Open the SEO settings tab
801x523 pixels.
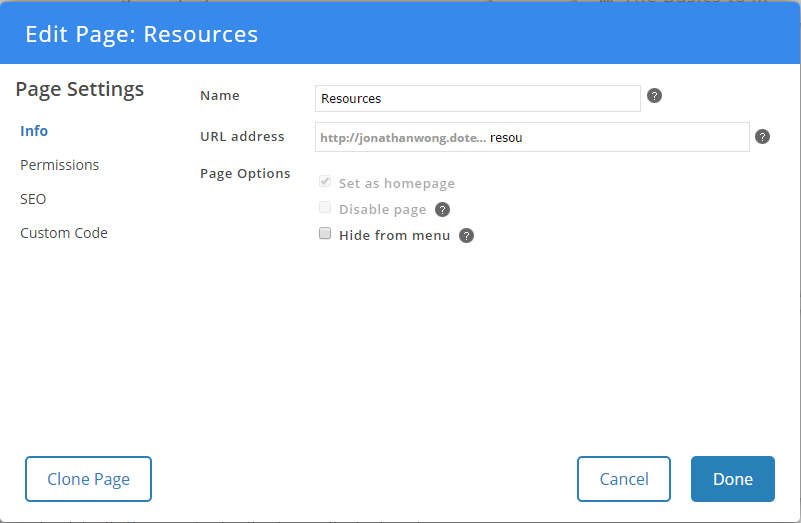click(33, 199)
